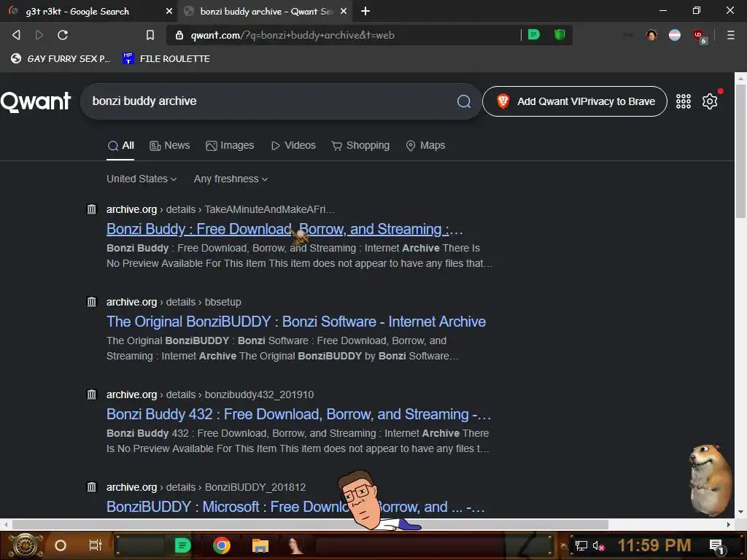Expand the United States region dropdown
The image size is (747, 560).
142,179
